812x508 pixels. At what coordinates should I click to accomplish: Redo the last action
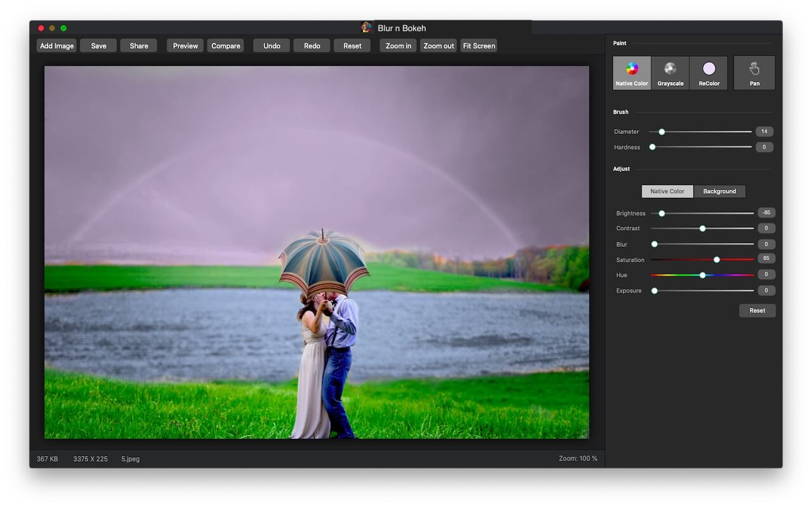pos(312,46)
